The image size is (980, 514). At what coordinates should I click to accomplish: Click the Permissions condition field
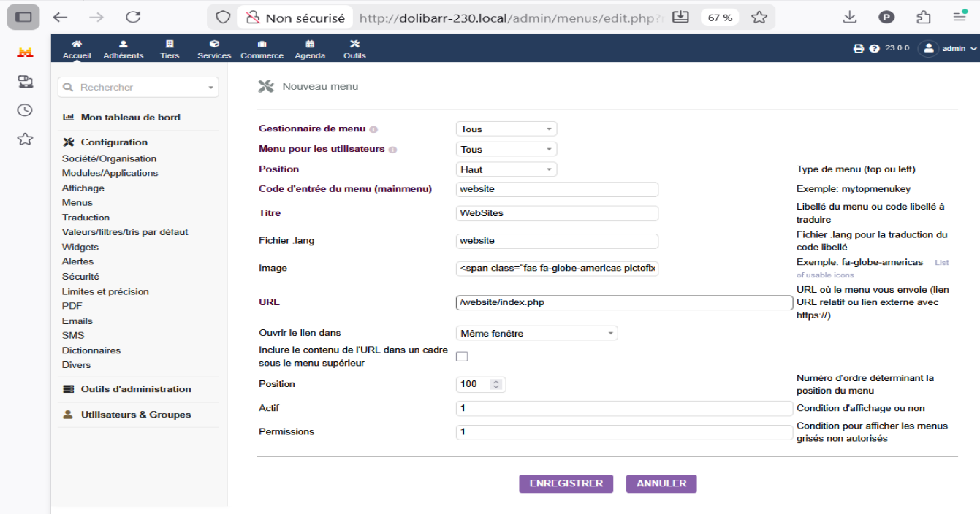click(624, 432)
